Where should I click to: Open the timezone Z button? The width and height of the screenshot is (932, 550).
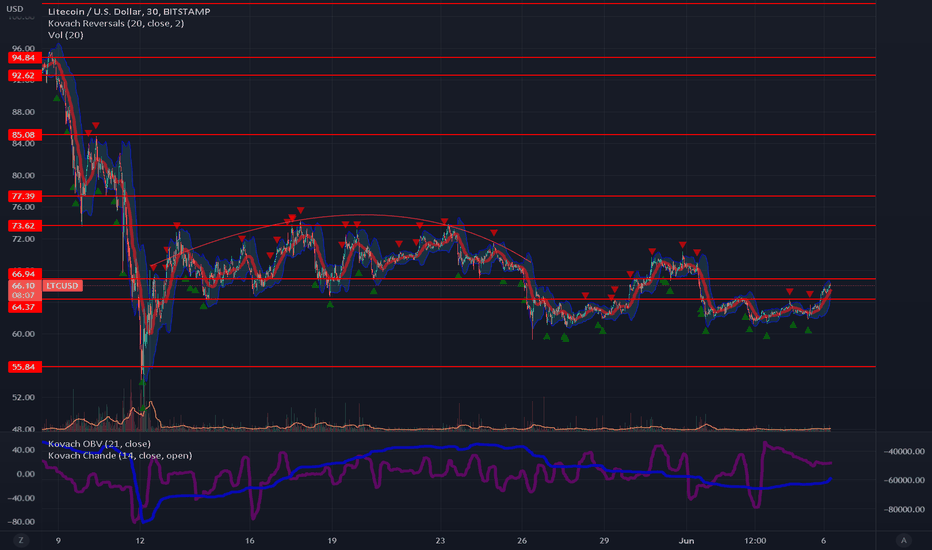[x=21, y=540]
